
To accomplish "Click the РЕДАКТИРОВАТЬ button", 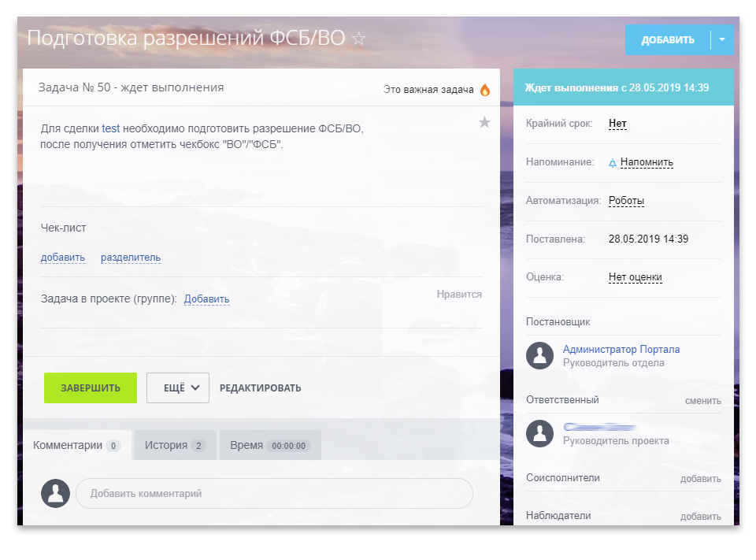I will [x=260, y=388].
